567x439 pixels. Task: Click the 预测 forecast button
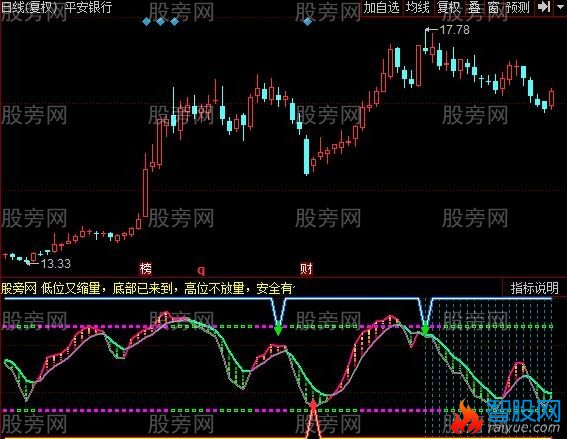pyautogui.click(x=517, y=7)
